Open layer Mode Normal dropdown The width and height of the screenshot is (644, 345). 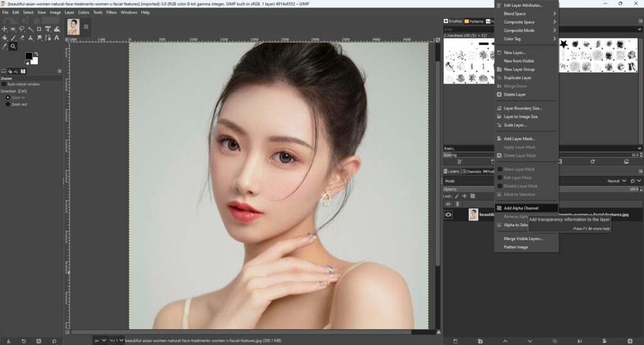click(618, 181)
